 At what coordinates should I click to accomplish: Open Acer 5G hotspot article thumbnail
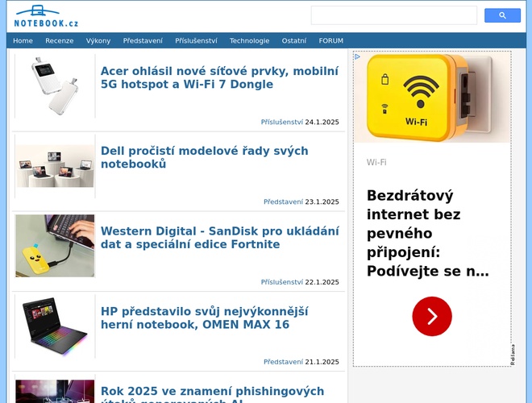(x=55, y=85)
